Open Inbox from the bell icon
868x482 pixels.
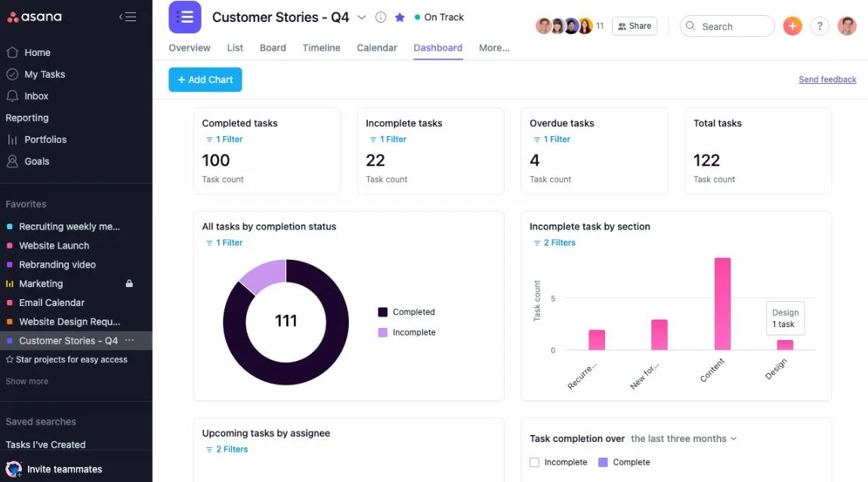point(12,96)
